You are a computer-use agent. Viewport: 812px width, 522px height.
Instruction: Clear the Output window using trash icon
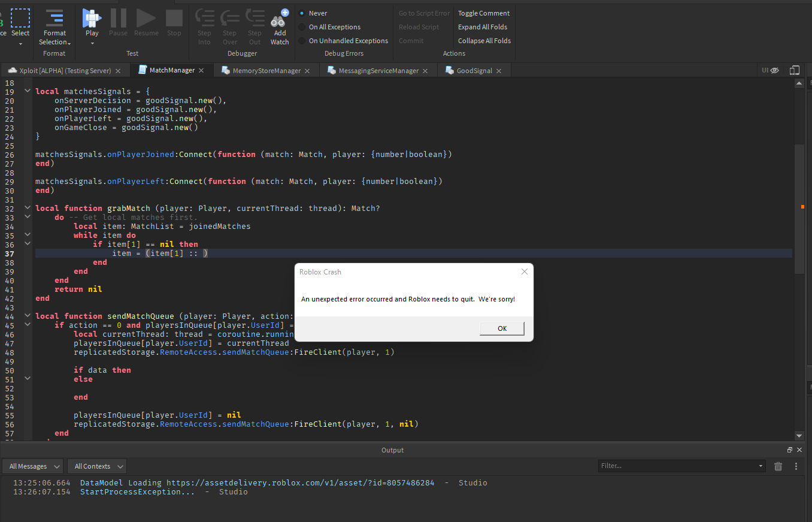(778, 466)
